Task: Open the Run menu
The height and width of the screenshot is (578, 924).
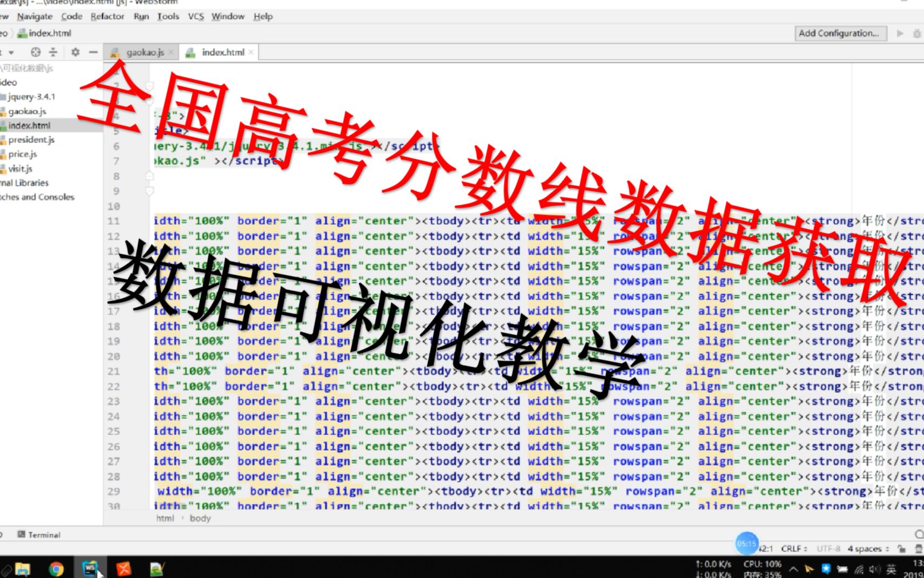Action: (x=141, y=16)
